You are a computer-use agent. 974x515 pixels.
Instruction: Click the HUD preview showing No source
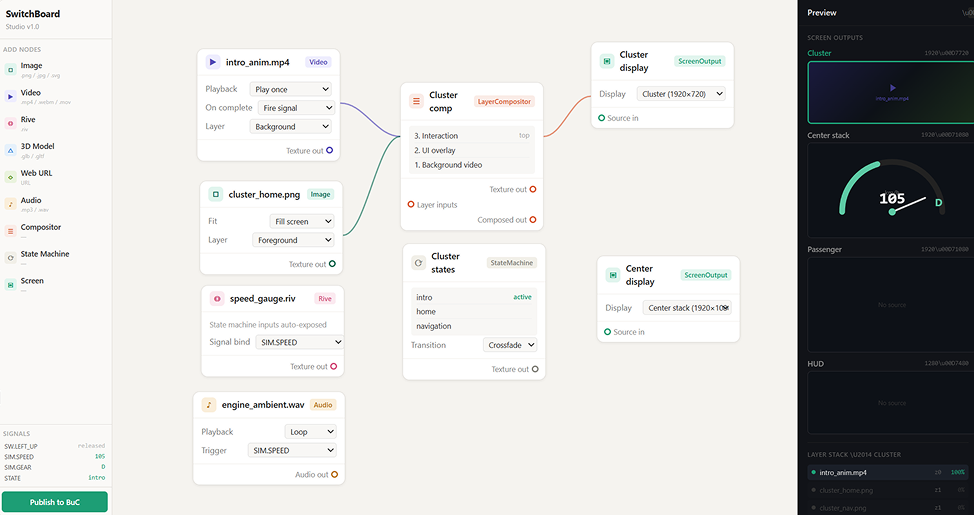(x=891, y=403)
